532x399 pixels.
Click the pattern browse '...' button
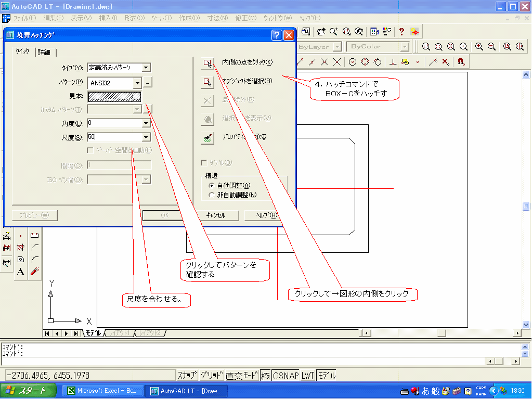tap(148, 82)
